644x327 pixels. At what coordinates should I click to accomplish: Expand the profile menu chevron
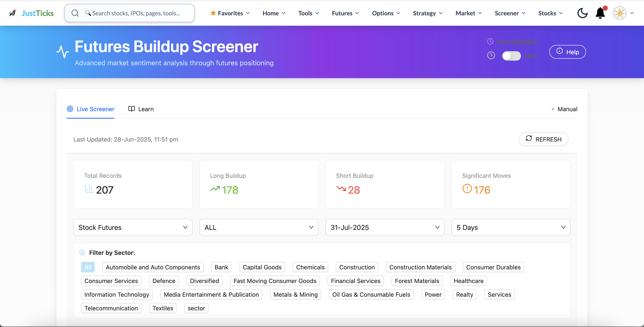(x=632, y=13)
